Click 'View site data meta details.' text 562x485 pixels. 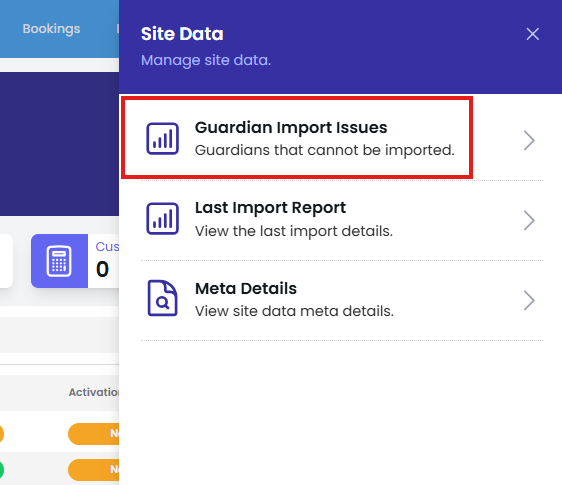pos(294,311)
